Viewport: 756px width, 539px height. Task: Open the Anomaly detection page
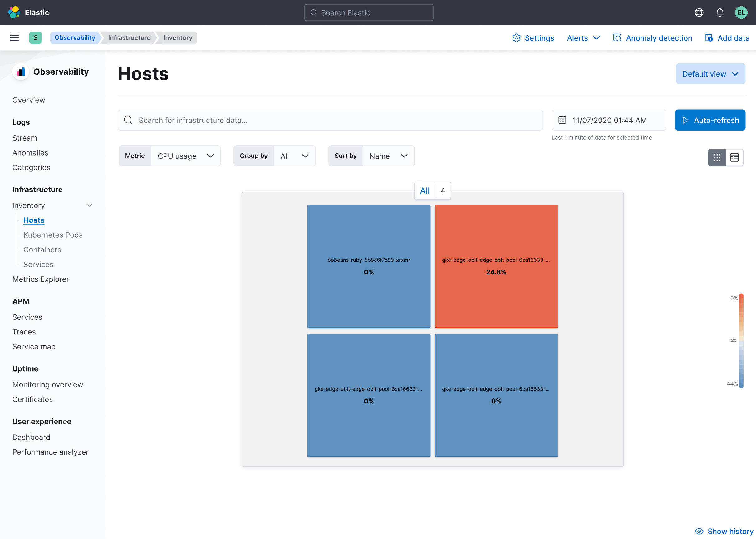click(x=652, y=38)
